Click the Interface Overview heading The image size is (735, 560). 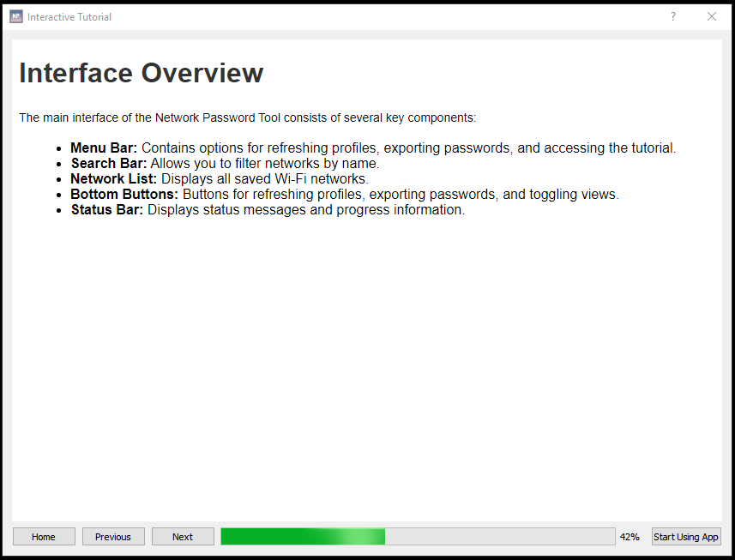(x=141, y=74)
